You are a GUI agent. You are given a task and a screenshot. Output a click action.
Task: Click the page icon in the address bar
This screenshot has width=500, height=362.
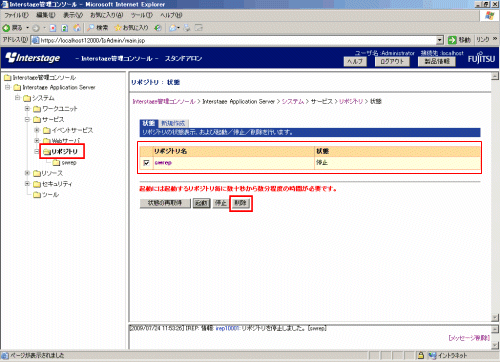[x=35, y=40]
